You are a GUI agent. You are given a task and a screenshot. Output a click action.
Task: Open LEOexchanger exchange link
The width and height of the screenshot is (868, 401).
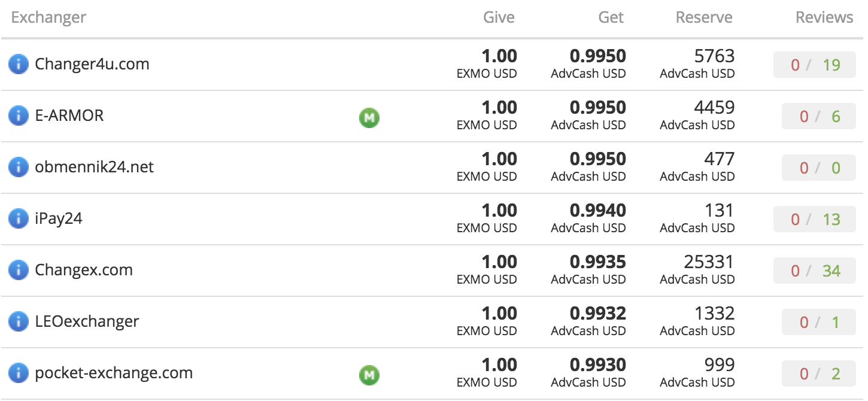click(x=87, y=321)
